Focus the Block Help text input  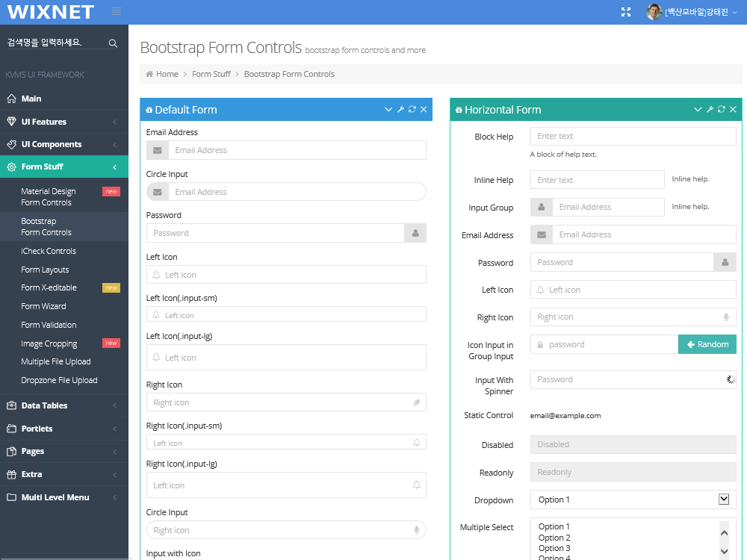(633, 136)
